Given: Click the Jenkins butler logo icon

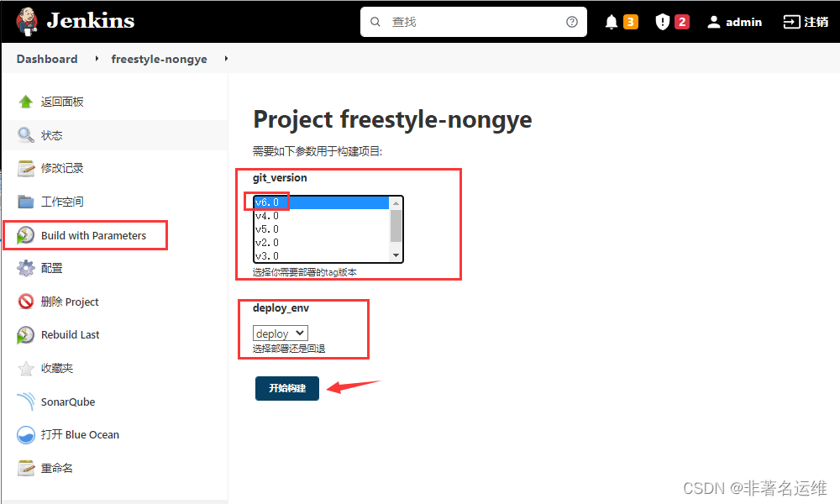Looking at the screenshot, I should (27, 22).
